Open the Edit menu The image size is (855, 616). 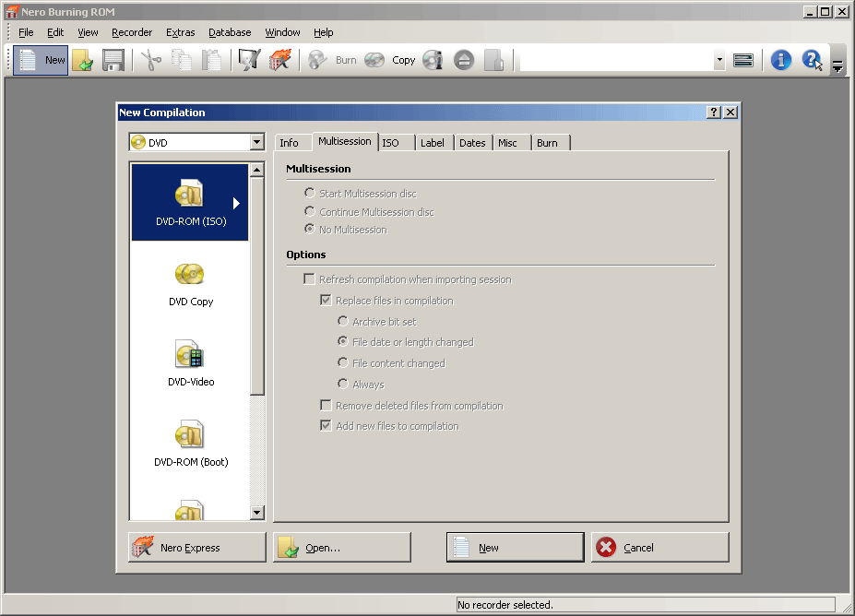[55, 32]
